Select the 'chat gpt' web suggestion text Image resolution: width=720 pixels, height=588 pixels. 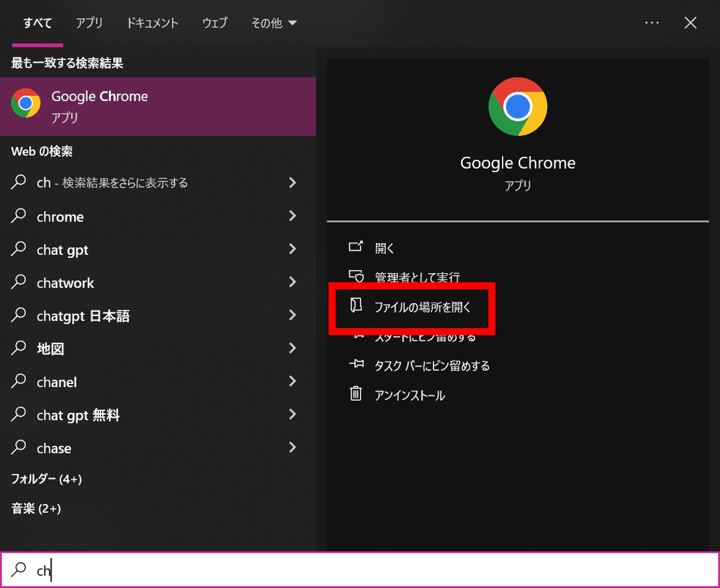pyautogui.click(x=62, y=250)
